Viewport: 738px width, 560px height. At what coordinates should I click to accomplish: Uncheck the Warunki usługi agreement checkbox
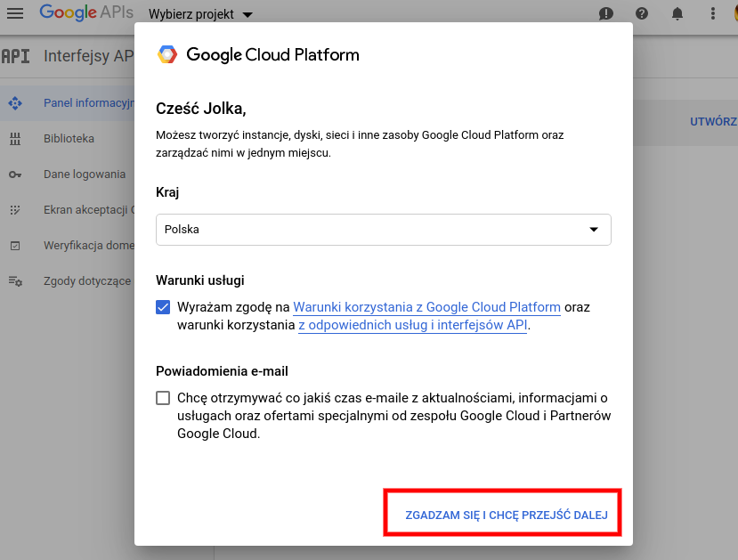pos(163,307)
